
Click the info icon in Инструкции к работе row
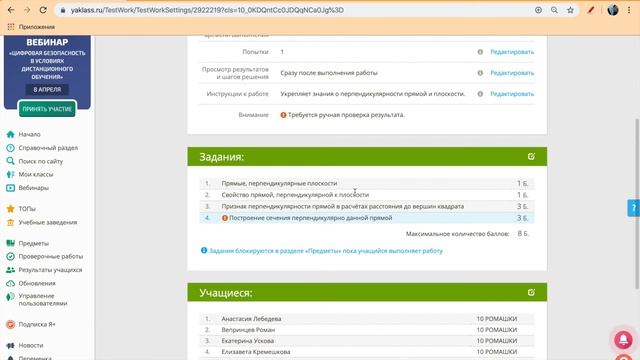480,94
